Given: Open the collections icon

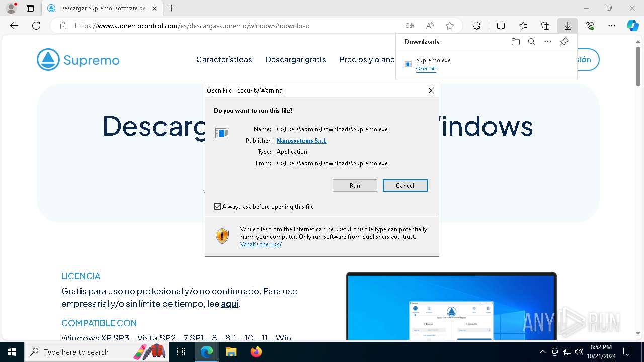Looking at the screenshot, I should (545, 26).
